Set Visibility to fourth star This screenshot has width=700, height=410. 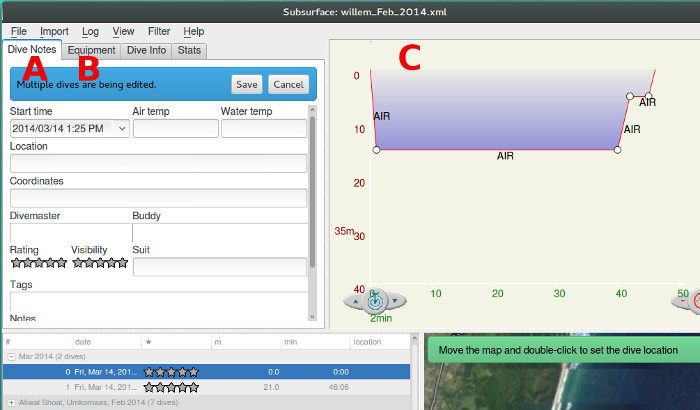(112, 263)
